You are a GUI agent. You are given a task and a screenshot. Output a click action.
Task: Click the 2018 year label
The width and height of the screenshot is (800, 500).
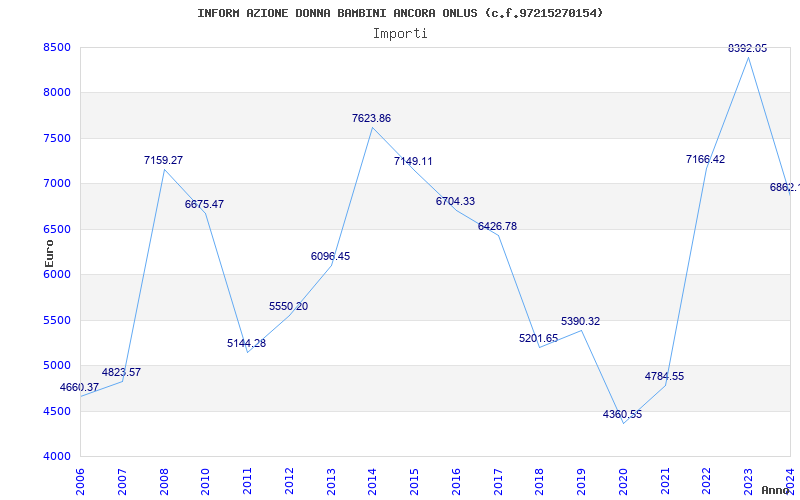(x=540, y=482)
